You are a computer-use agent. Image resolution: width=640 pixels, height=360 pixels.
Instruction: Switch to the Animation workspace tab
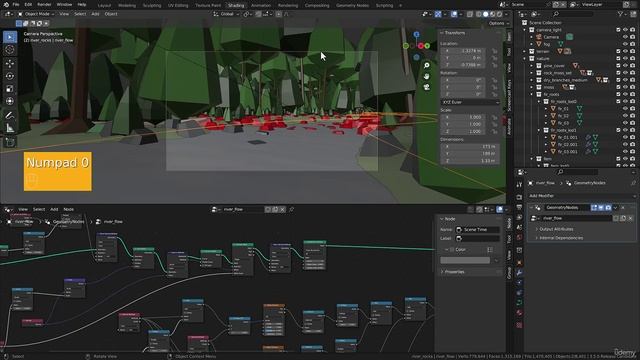pyautogui.click(x=260, y=5)
